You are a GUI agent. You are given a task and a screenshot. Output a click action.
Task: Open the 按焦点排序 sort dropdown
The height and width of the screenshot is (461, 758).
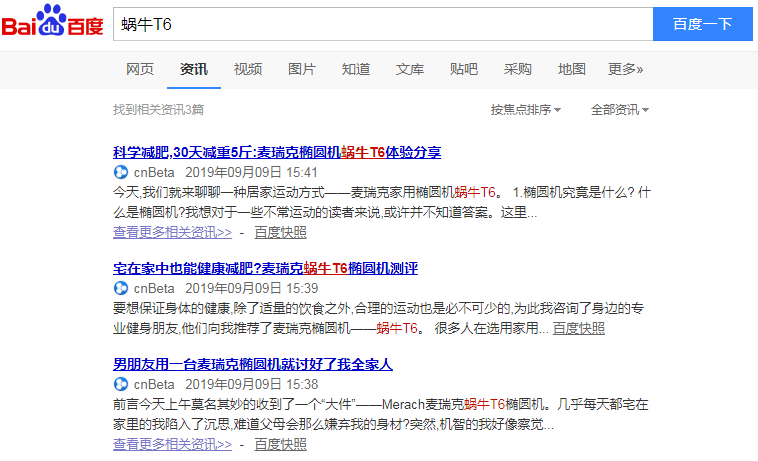[525, 109]
